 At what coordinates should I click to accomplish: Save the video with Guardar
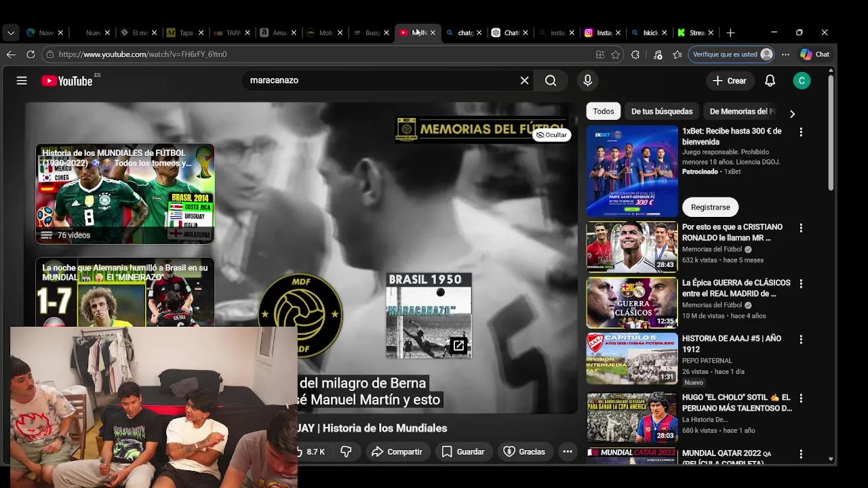[463, 451]
